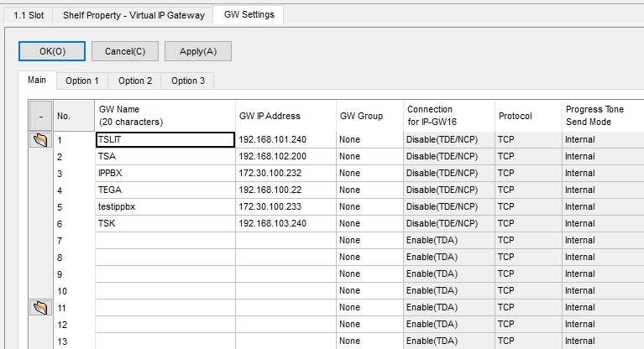644x349 pixels.
Task: Open GW Group dropdown for row 1
Action: point(369,139)
